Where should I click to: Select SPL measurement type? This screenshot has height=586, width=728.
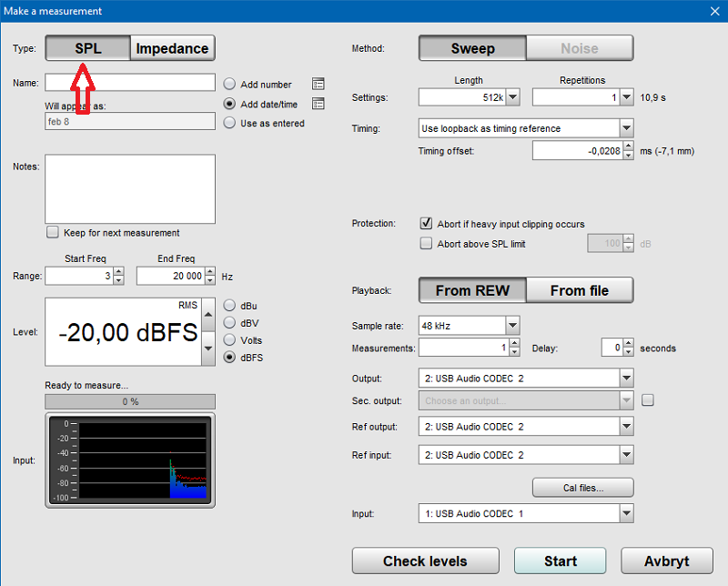point(87,48)
